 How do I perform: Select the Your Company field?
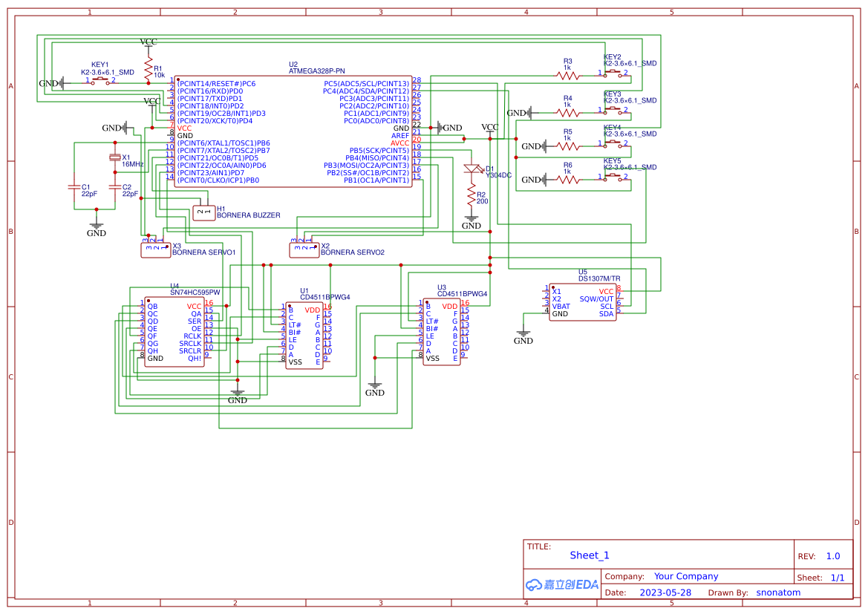686,576
